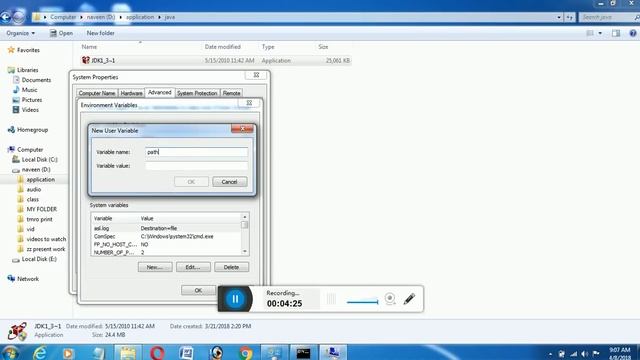The height and width of the screenshot is (360, 640).
Task: Click Cancel in New User Variable
Action: click(229, 182)
